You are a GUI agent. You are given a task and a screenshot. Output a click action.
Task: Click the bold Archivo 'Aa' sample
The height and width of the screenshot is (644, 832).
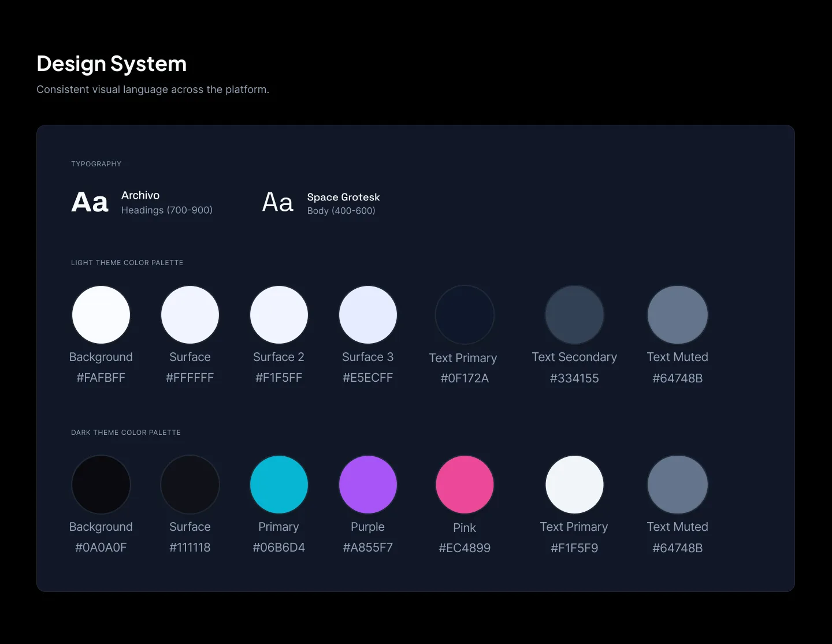[x=90, y=202]
